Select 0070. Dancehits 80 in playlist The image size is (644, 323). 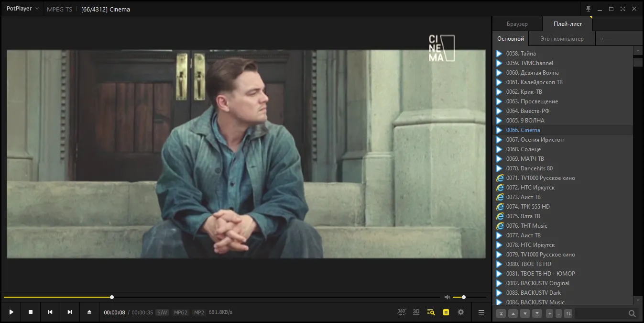point(562,168)
